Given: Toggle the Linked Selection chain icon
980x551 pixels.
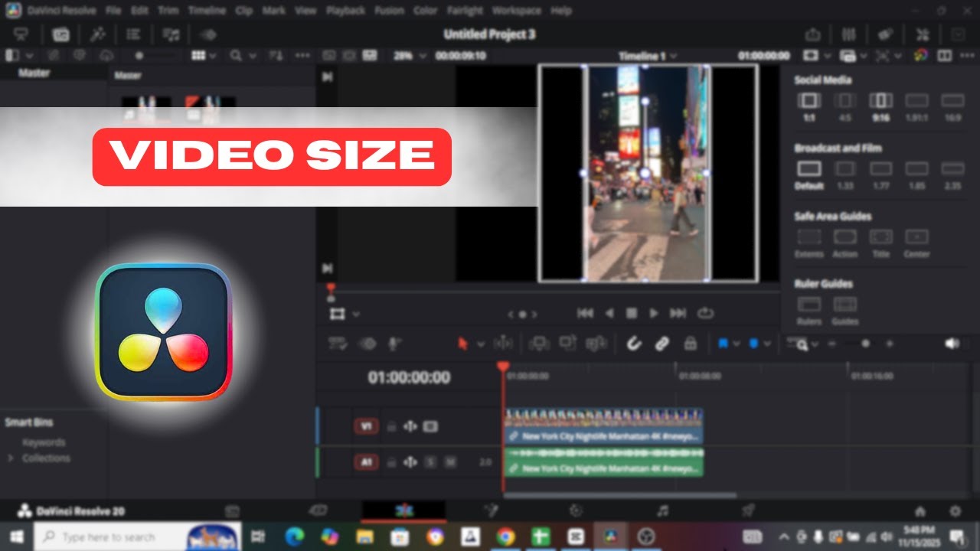Looking at the screenshot, I should click(x=662, y=344).
